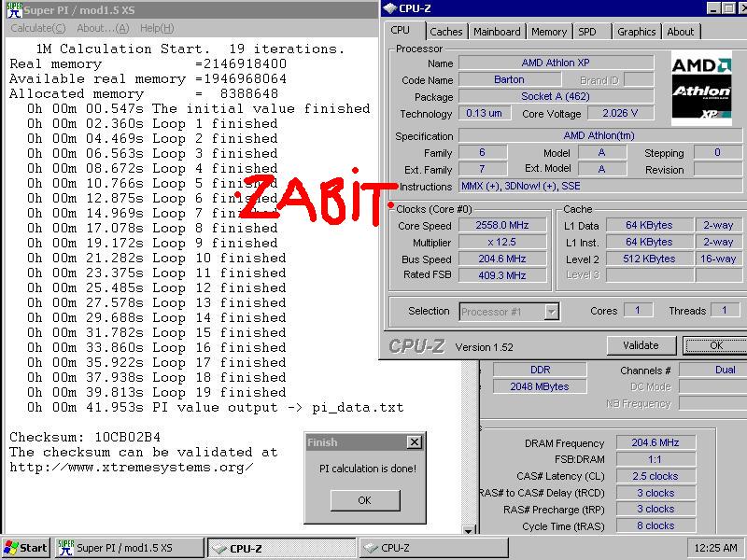
Task: Click the Ext. Family value 7 field
Action: point(483,170)
